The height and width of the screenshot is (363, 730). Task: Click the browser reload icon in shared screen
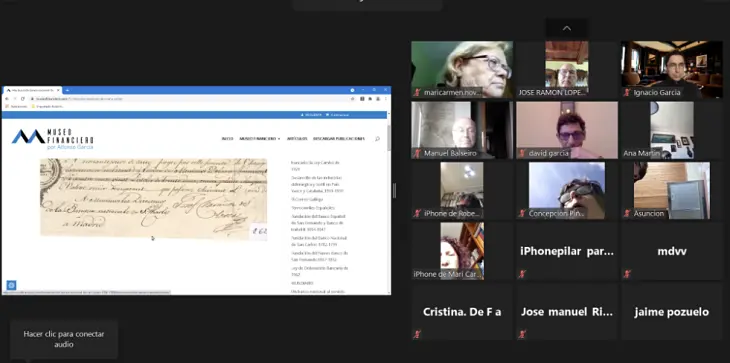(22, 99)
